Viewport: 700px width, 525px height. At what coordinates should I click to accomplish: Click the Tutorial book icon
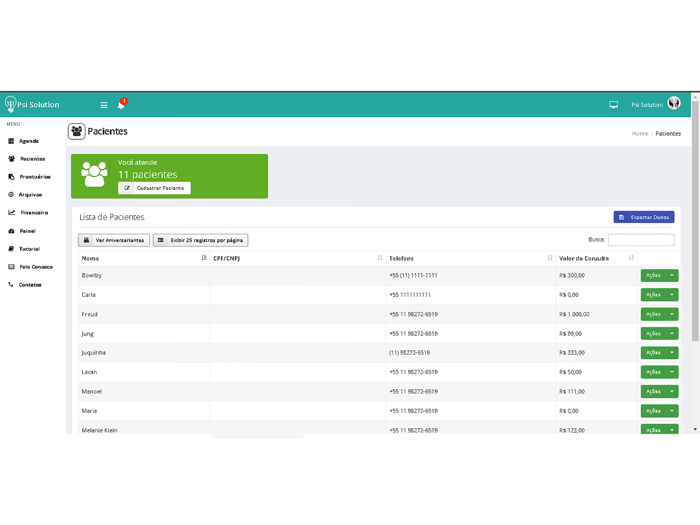tap(11, 249)
